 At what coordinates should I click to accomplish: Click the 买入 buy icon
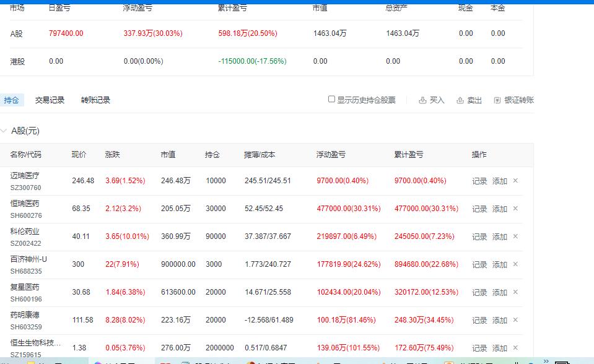click(x=422, y=100)
